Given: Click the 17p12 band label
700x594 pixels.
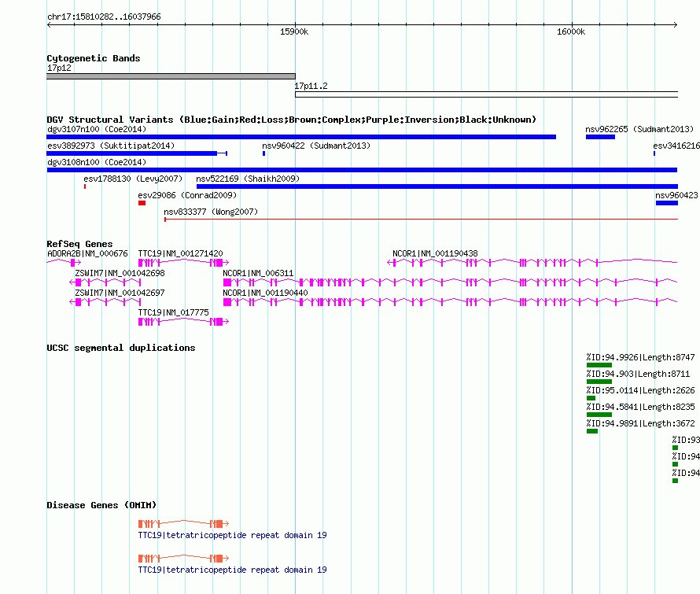Looking at the screenshot, I should 59,68.
